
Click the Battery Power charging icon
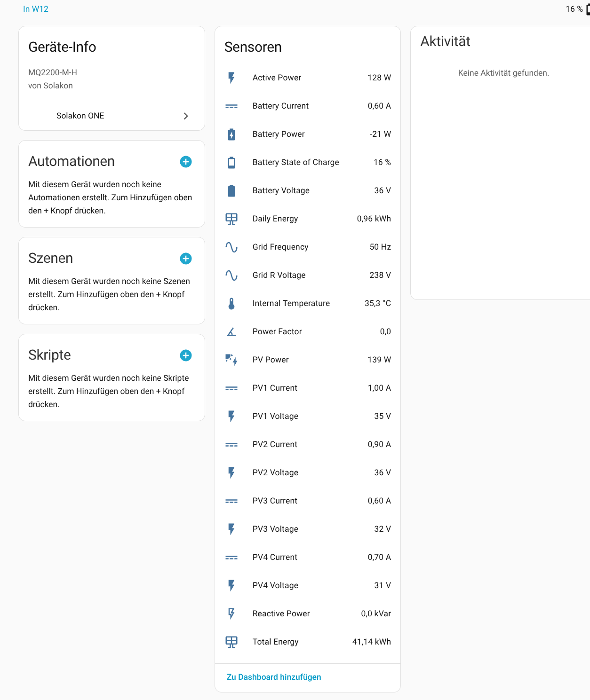coord(231,134)
